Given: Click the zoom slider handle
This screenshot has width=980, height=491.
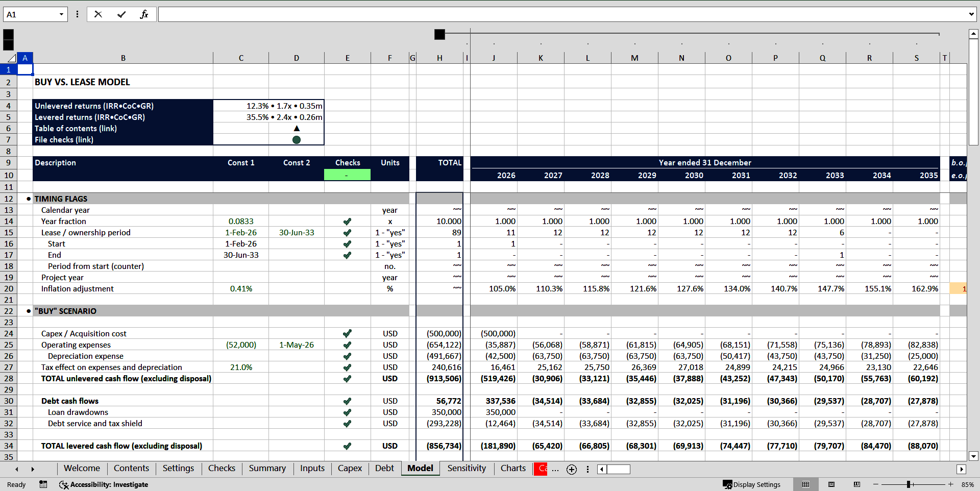Looking at the screenshot, I should [x=909, y=484].
